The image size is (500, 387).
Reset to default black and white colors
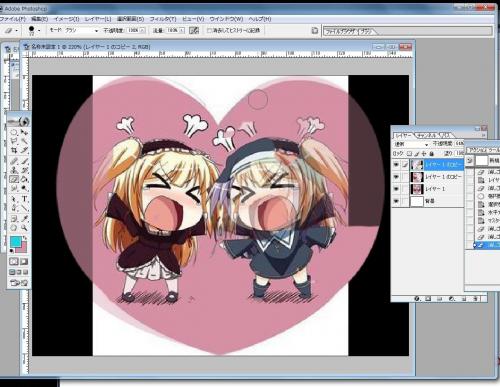[12, 251]
